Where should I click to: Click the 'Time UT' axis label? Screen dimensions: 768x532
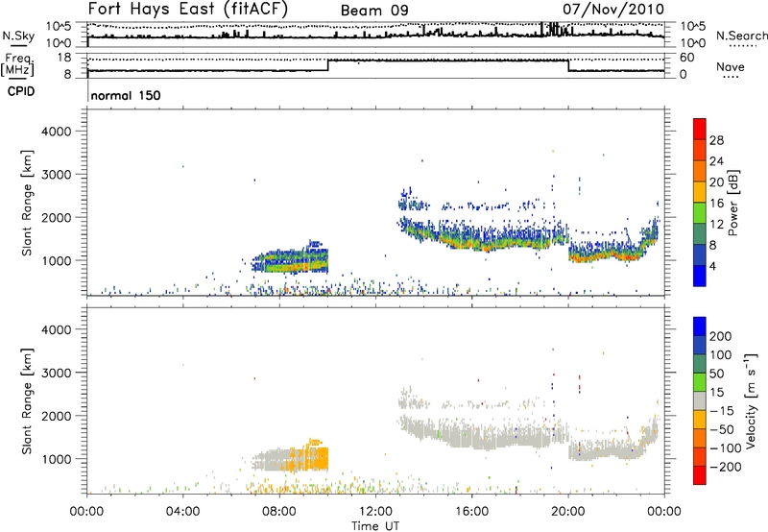(375, 526)
